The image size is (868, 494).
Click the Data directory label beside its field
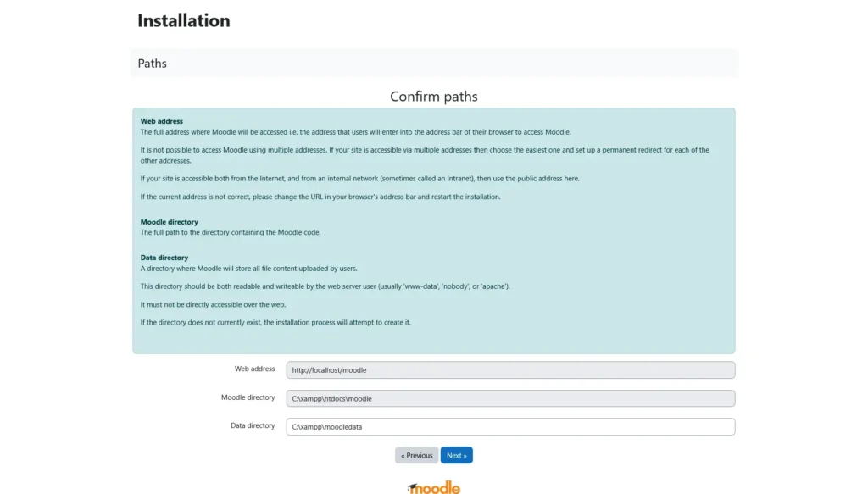pos(252,425)
